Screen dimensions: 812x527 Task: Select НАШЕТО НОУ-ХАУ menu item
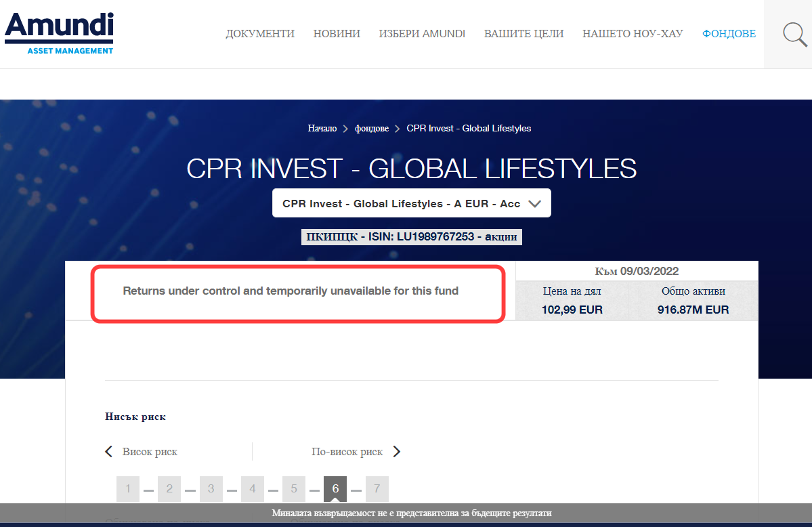point(633,34)
